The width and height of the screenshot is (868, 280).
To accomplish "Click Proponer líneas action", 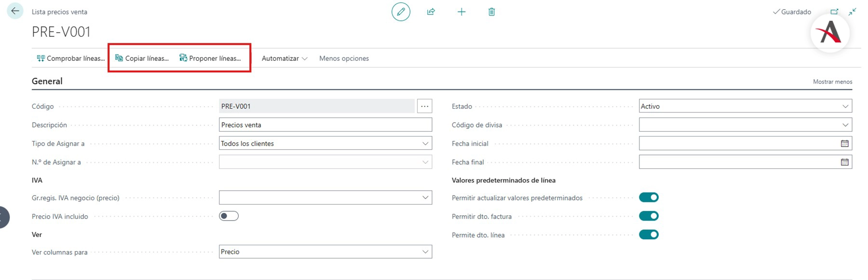I will [x=210, y=58].
